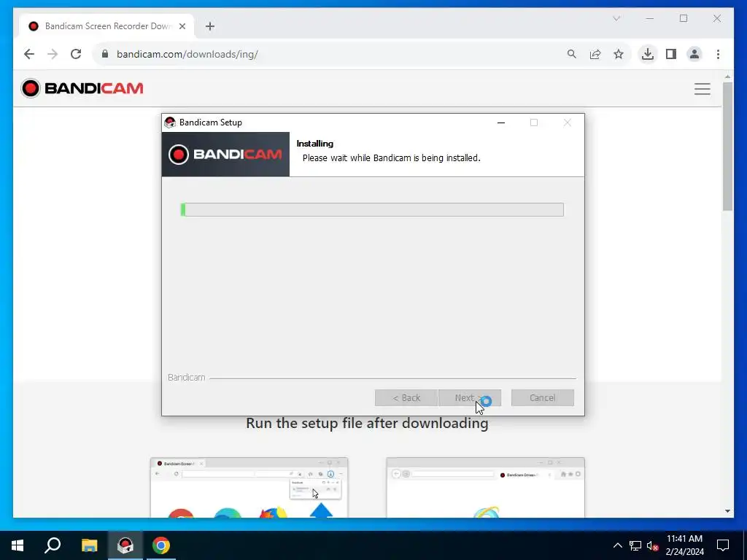
Task: Click the Back button in setup
Action: (x=406, y=397)
